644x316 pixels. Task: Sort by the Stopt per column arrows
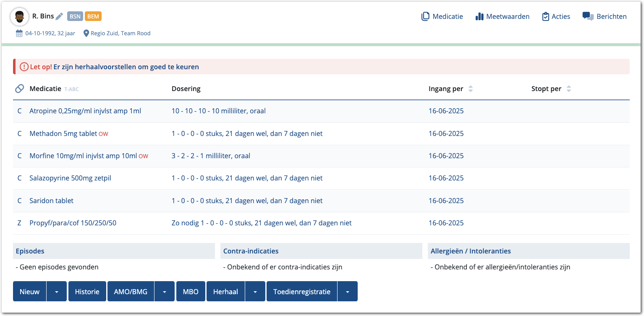pos(569,89)
